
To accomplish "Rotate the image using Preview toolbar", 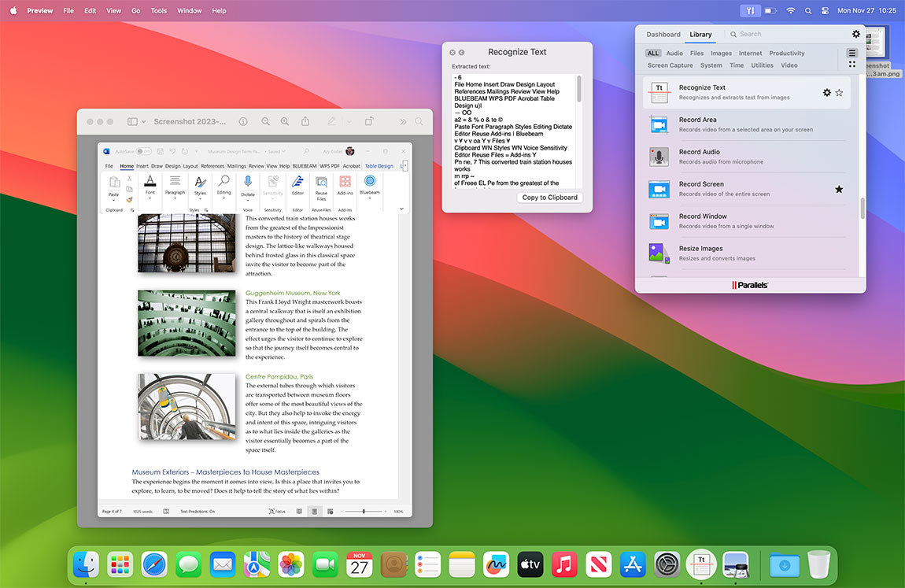I will (x=370, y=122).
